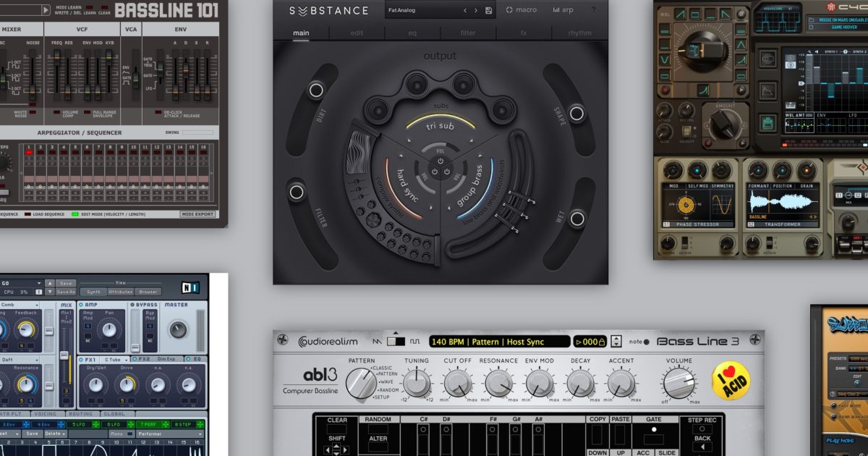
Task: Click the SWING slider in Bassline 101
Action: (197, 132)
